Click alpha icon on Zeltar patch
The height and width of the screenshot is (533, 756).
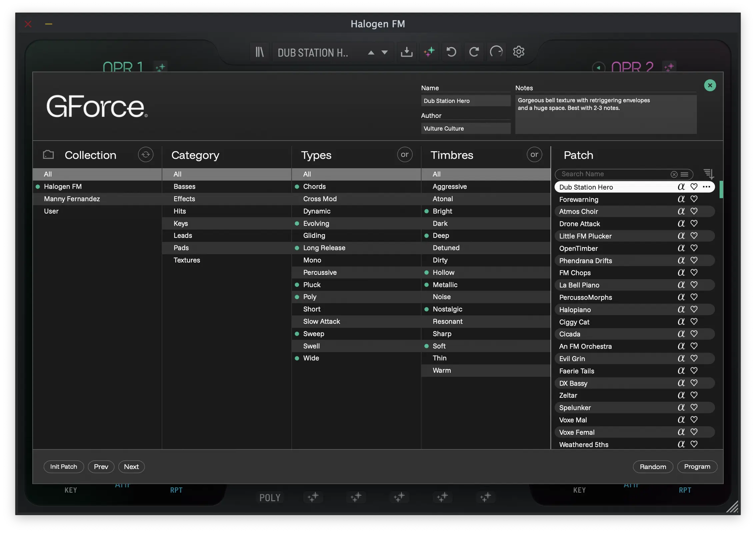pyautogui.click(x=681, y=395)
